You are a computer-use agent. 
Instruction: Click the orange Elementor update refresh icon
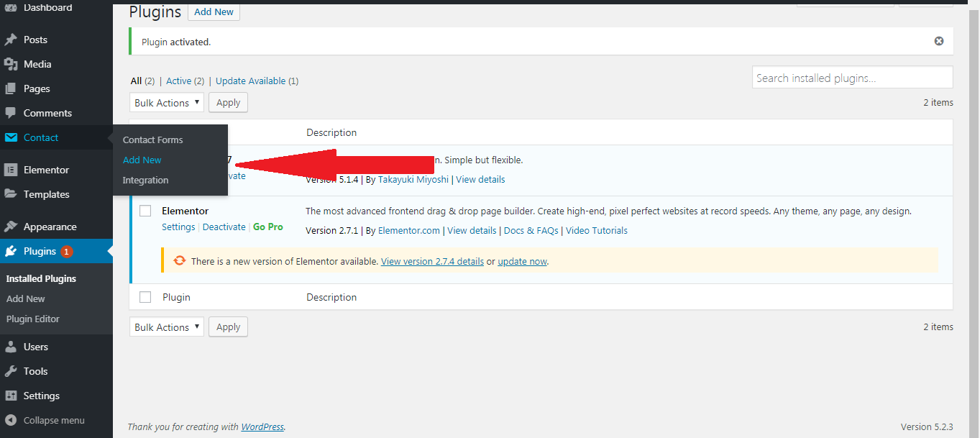coord(180,260)
